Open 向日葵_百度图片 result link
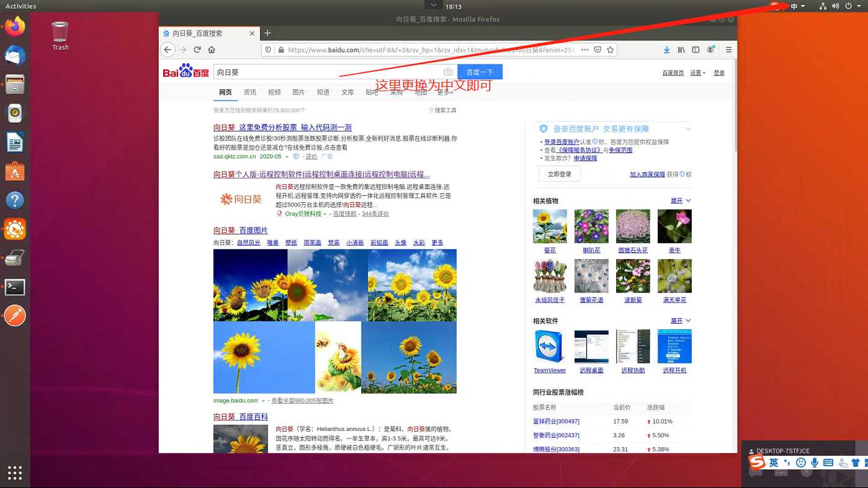 (x=241, y=230)
